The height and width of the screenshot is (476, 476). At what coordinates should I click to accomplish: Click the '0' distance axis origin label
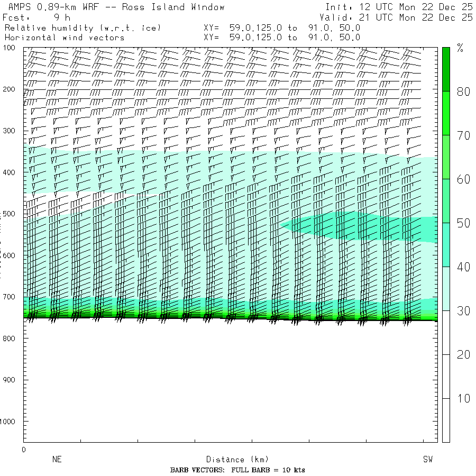[x=24, y=450]
